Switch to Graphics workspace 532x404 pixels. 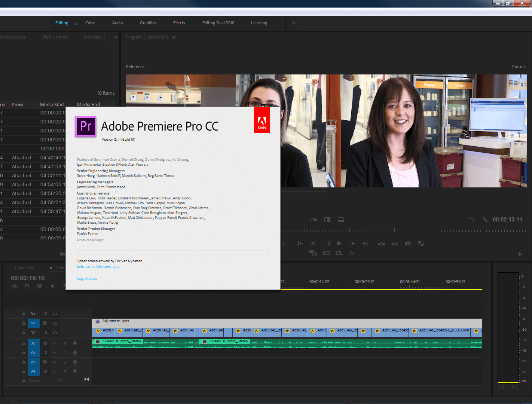[x=148, y=23]
